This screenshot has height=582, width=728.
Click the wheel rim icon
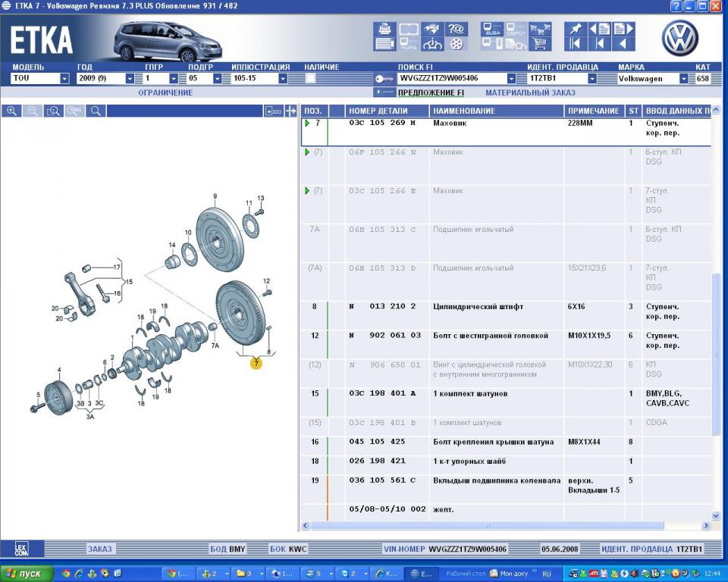(x=457, y=44)
